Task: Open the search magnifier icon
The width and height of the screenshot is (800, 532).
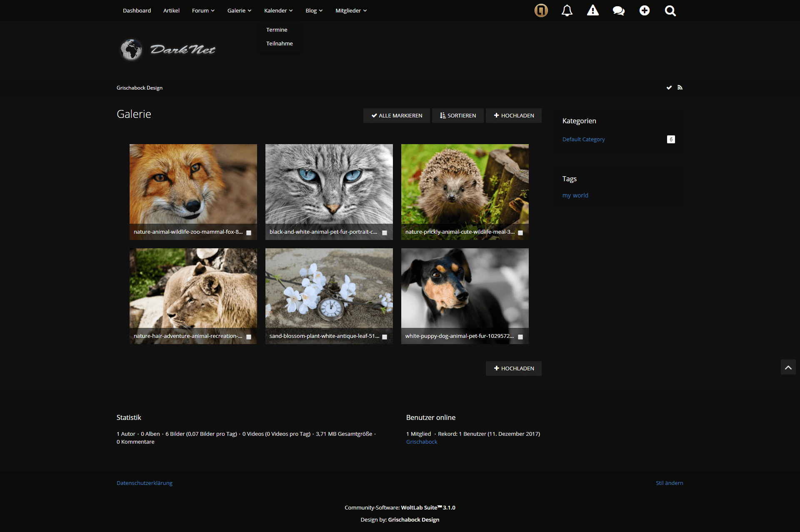Action: [x=670, y=10]
